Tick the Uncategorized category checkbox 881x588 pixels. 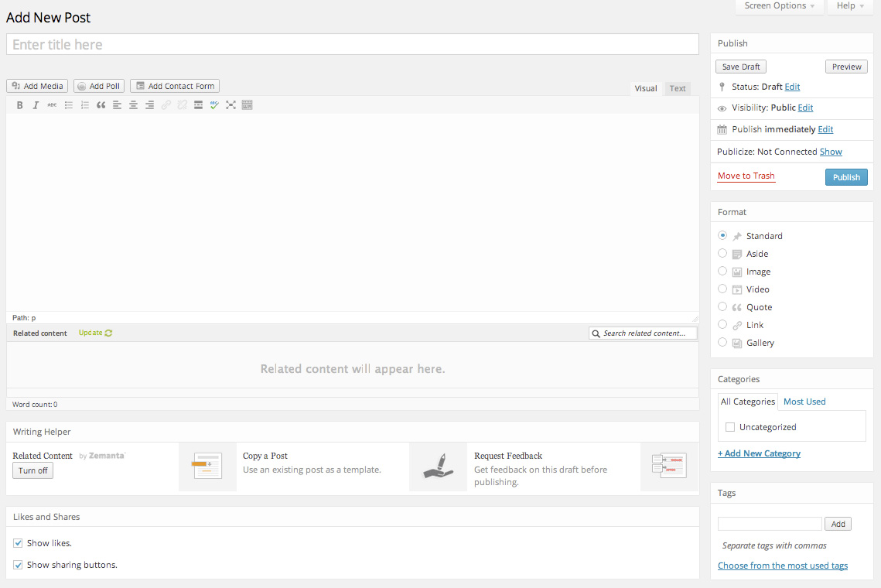pyautogui.click(x=730, y=427)
